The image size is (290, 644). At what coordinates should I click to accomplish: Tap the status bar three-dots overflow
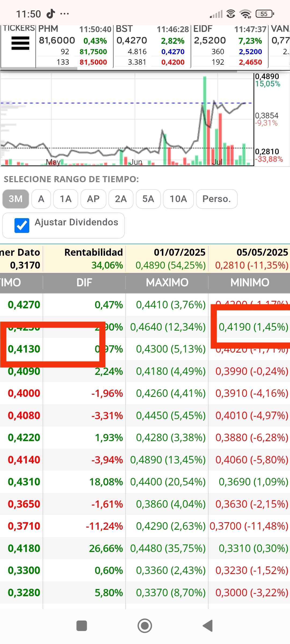tap(64, 14)
